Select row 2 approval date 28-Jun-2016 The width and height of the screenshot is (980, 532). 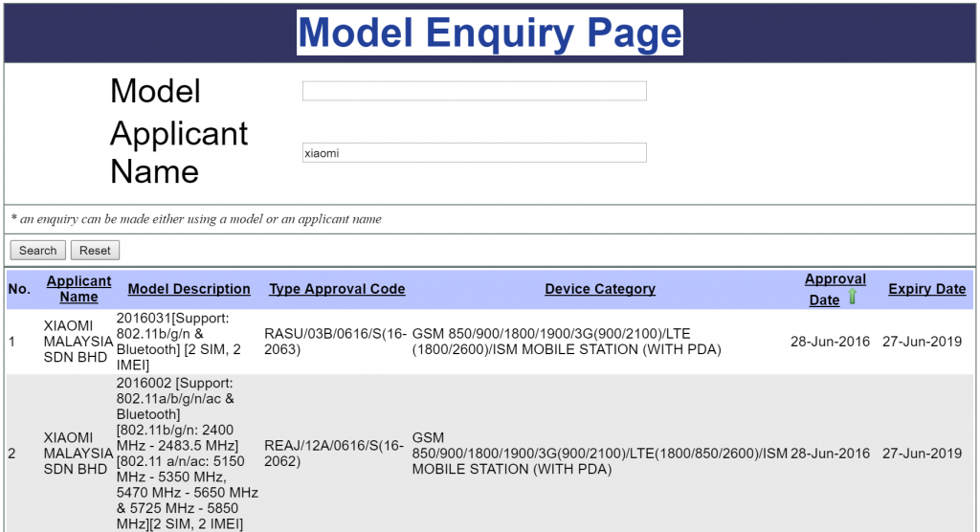click(830, 454)
